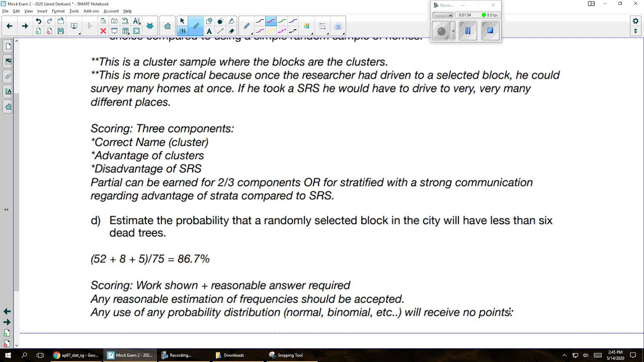Open the Windows Start menu

pos(8,355)
